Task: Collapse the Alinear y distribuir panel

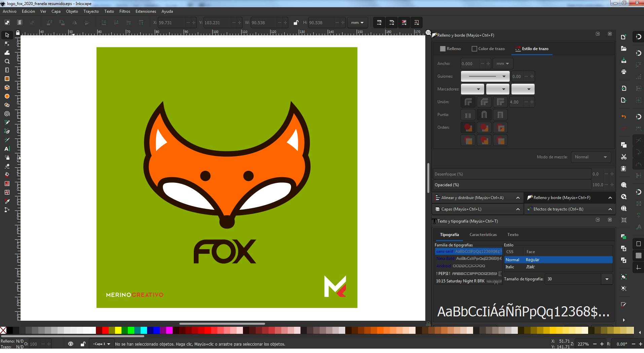Action: tap(518, 198)
